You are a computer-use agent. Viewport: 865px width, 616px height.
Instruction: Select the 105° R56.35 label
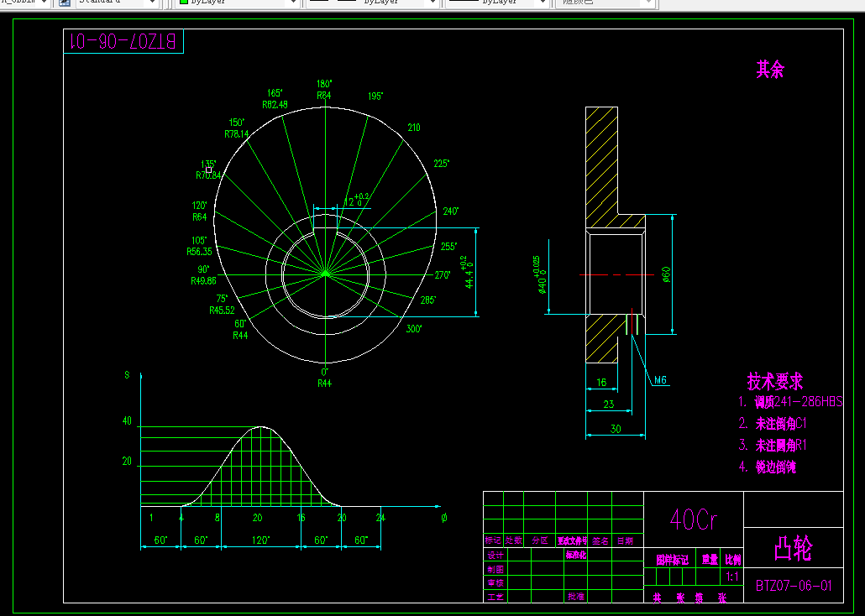199,246
